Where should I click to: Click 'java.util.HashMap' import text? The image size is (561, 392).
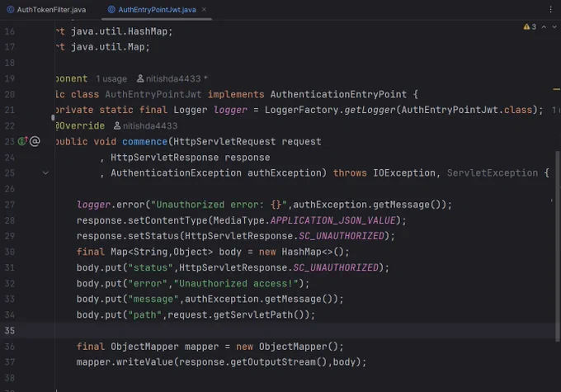click(x=119, y=31)
